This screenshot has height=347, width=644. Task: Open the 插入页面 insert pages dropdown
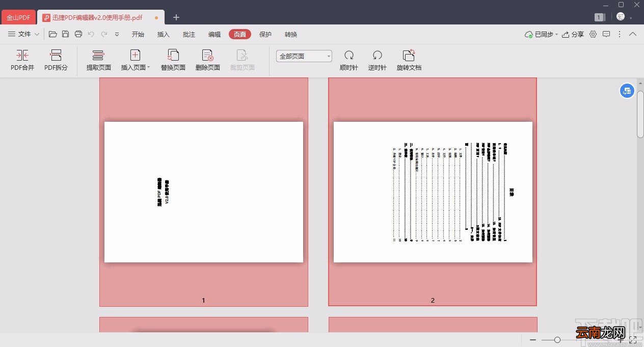click(136, 60)
